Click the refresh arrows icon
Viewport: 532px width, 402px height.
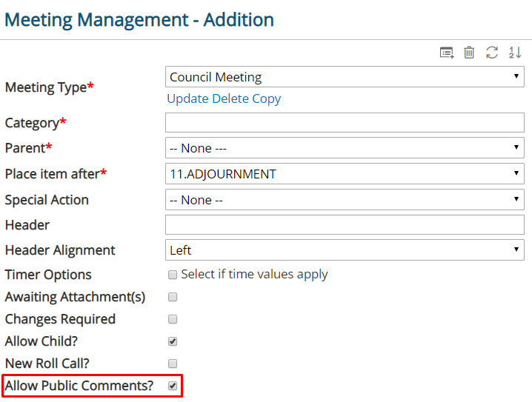[492, 53]
